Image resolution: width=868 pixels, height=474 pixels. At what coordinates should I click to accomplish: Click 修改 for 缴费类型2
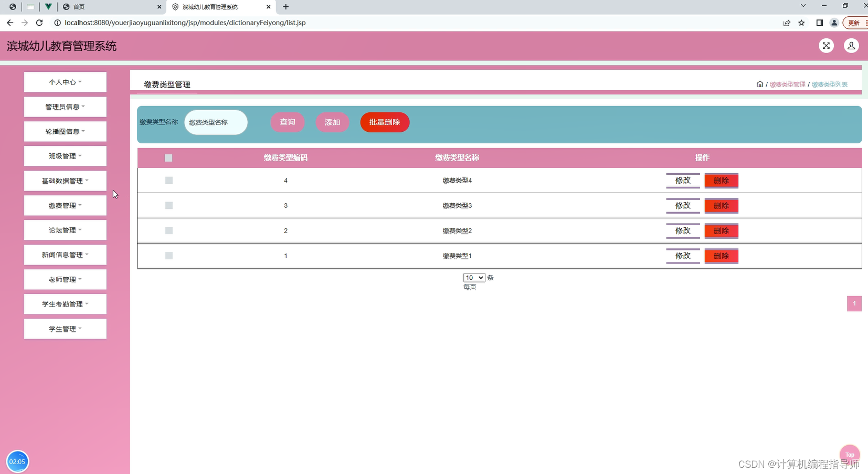pyautogui.click(x=683, y=231)
